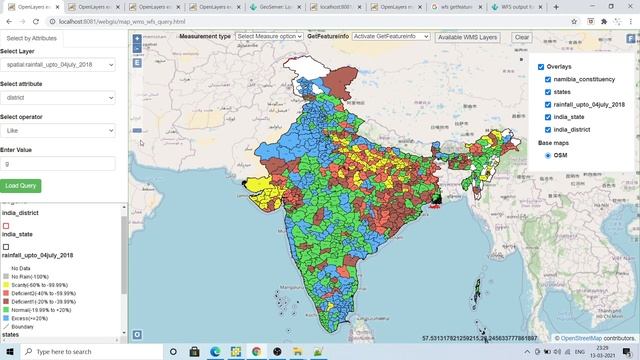Switch to the localhost:8081 browser tab

pyautogui.click(x=336, y=7)
